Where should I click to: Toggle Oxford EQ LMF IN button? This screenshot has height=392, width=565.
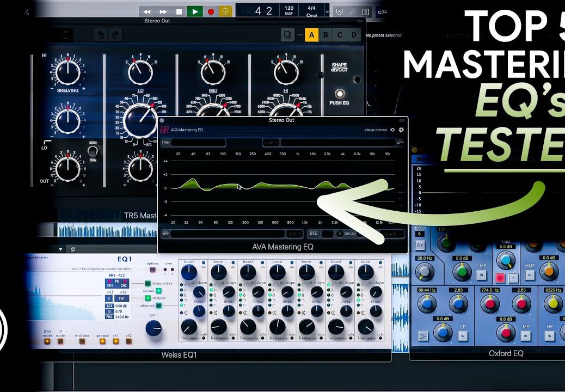point(481,275)
